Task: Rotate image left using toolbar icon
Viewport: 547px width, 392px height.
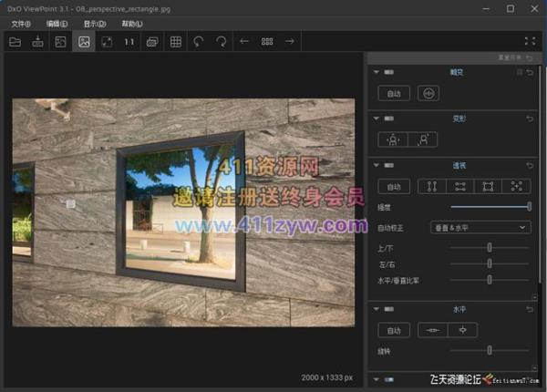Action: [x=199, y=42]
